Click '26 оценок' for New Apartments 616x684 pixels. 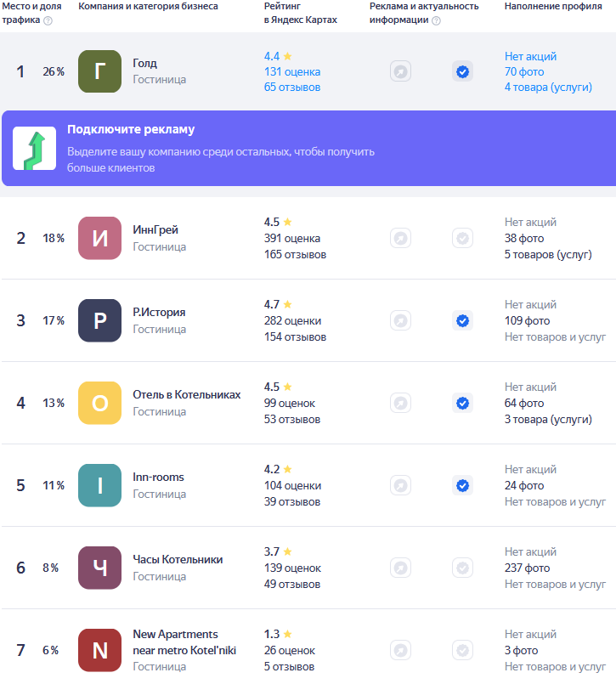click(290, 650)
